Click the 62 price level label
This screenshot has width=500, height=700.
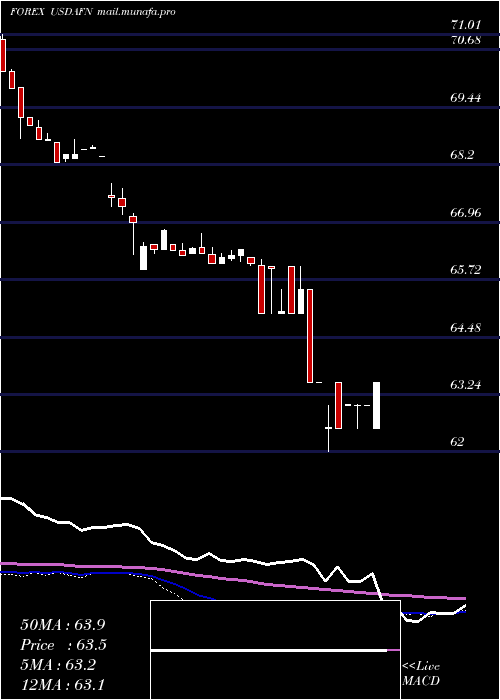[458, 442]
